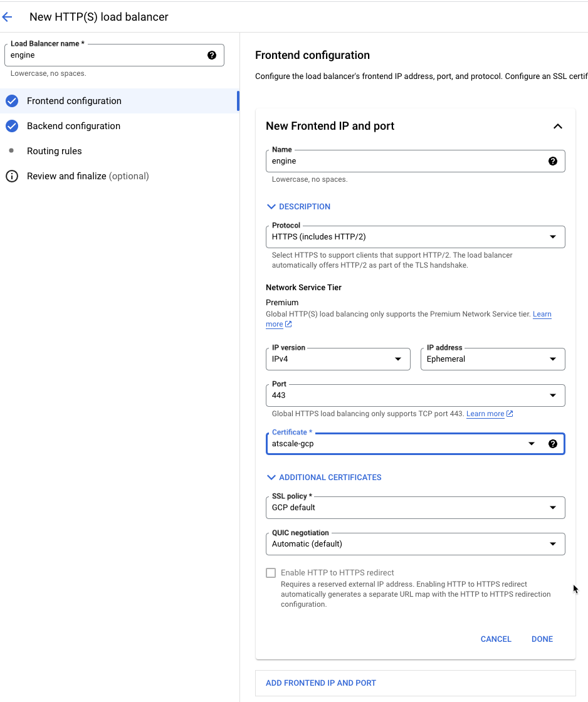This screenshot has width=588, height=702.
Task: Click help icon next to Certificate dropdown
Action: [x=553, y=444]
